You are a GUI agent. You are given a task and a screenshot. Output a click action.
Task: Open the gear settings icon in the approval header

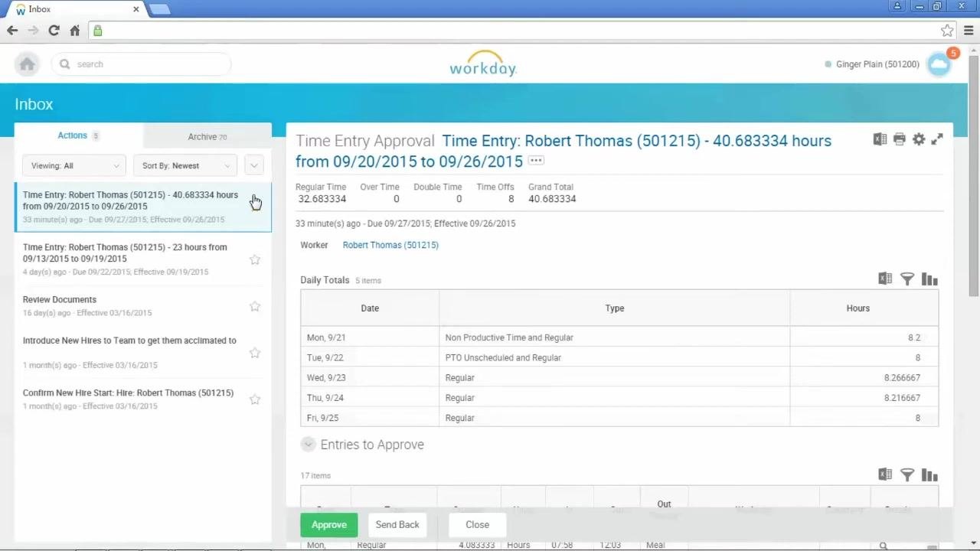[x=918, y=139]
